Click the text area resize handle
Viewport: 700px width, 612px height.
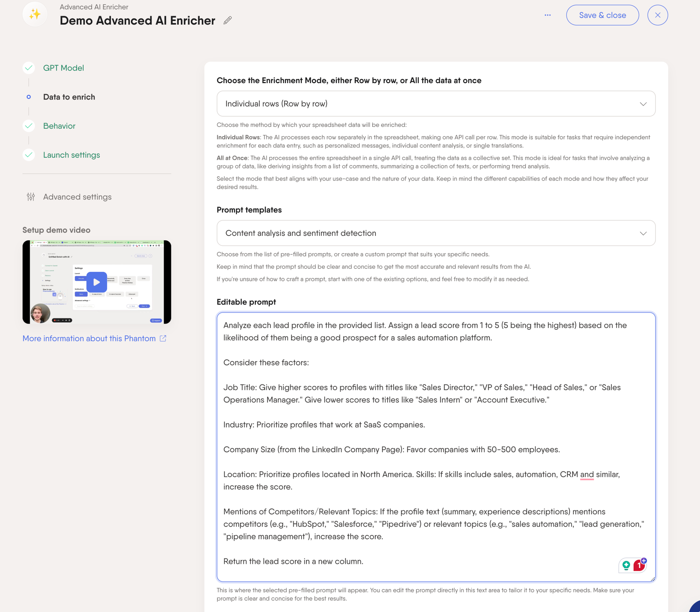[652, 578]
